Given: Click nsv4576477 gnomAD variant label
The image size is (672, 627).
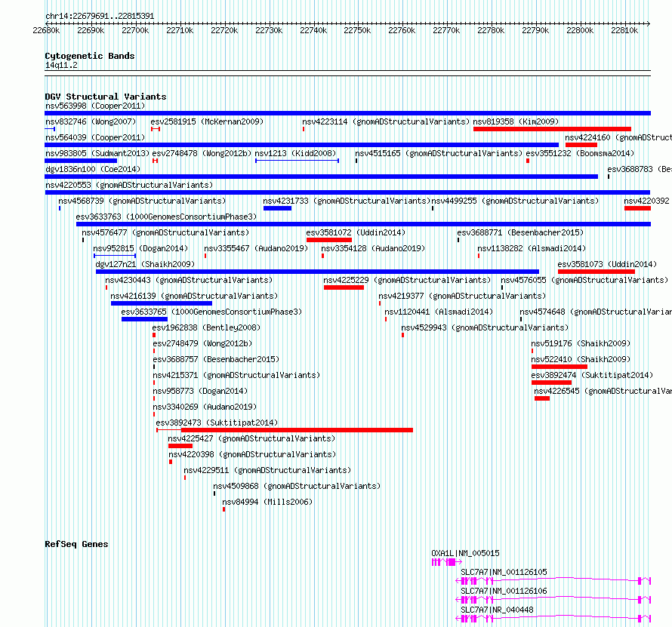Looking at the screenshot, I should click(x=165, y=232).
